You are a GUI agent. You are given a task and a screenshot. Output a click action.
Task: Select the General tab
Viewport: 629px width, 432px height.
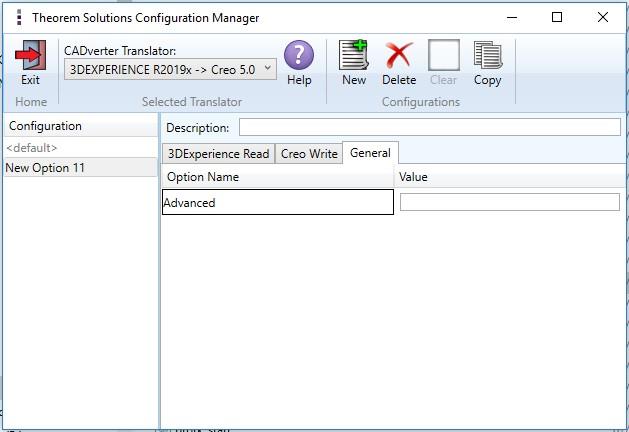(370, 153)
